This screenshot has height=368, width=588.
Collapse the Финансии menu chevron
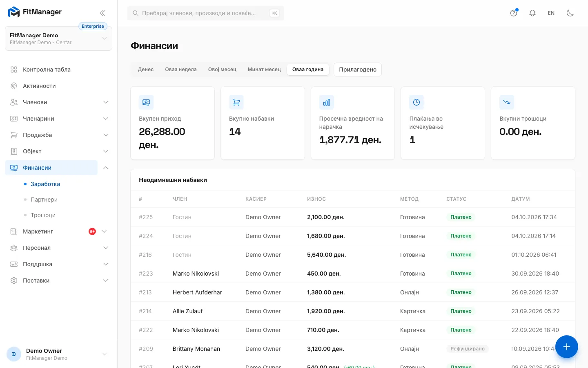pos(106,168)
